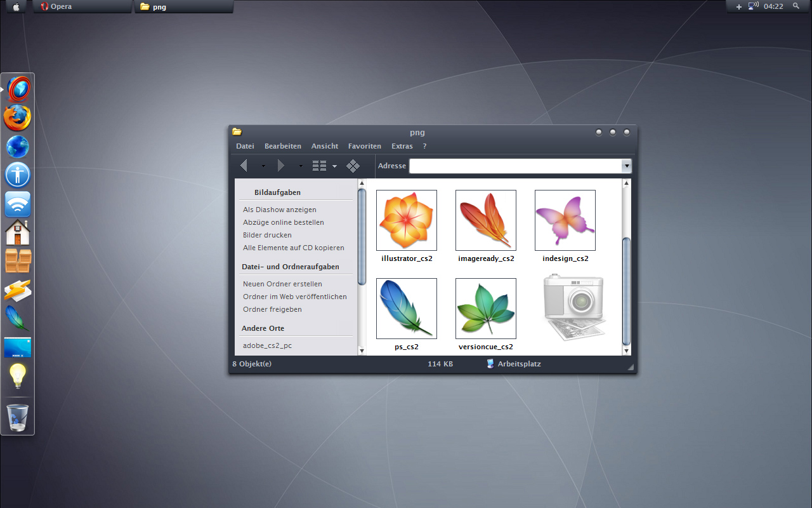Screen dimensions: 812x508
Task: Open the accessibility figure dock icon
Action: coord(18,175)
